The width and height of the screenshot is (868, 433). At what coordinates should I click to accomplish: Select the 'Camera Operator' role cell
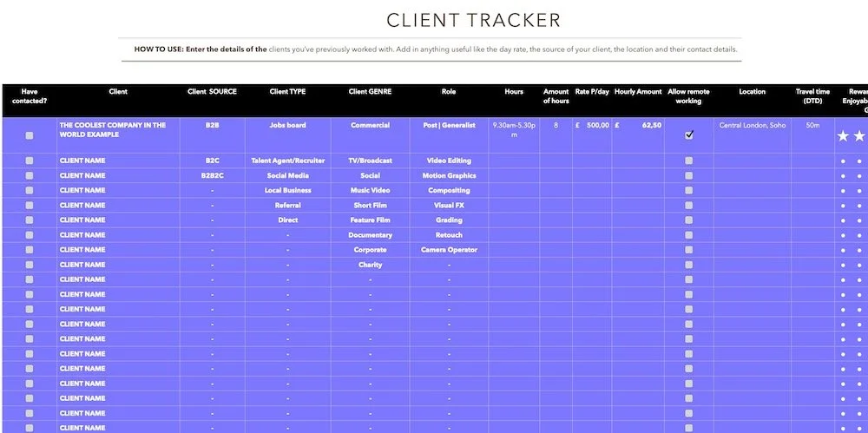point(449,250)
